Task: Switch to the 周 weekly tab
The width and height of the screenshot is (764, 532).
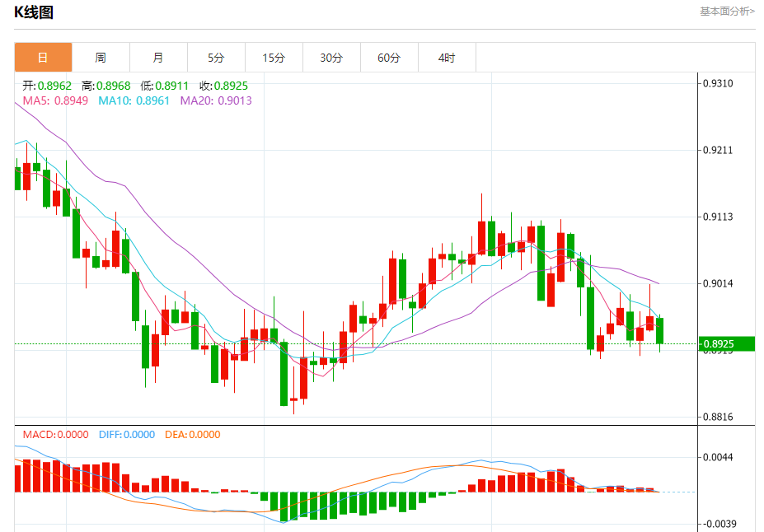Action: click(x=101, y=58)
